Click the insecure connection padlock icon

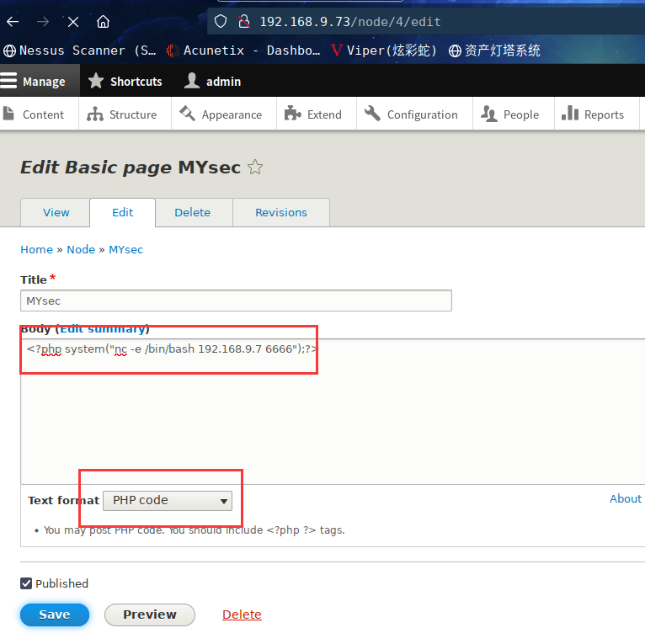[244, 21]
